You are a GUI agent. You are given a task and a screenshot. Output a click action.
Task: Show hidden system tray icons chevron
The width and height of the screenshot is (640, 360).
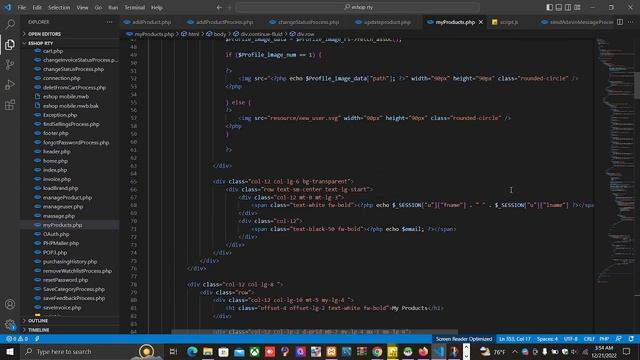[x=515, y=351]
